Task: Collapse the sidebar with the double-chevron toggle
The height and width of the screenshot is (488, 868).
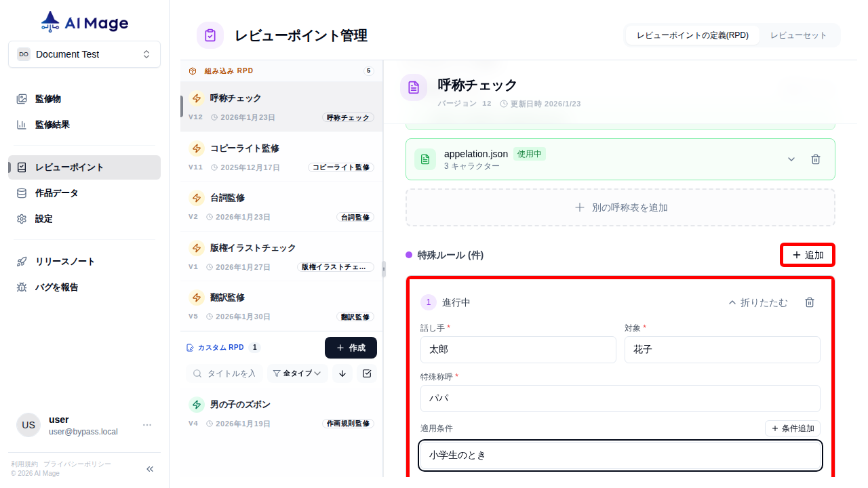Action: tap(149, 468)
